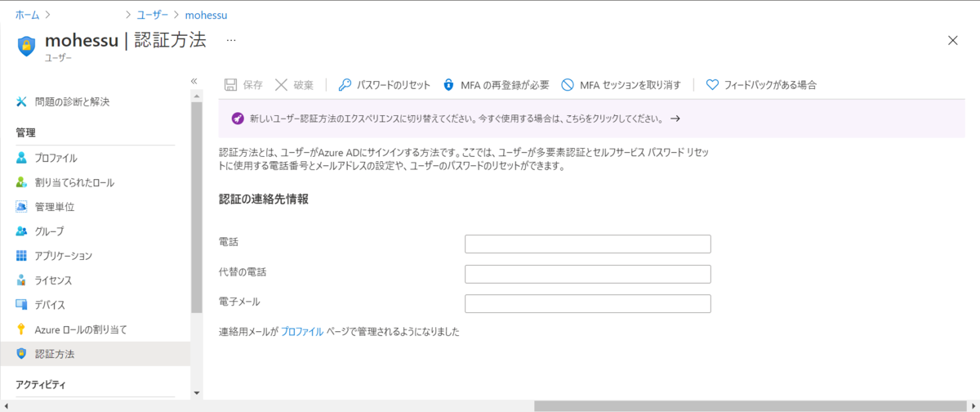This screenshot has width=980, height=412.
Task: Click sidebar scrollbar down arrow
Action: (196, 393)
